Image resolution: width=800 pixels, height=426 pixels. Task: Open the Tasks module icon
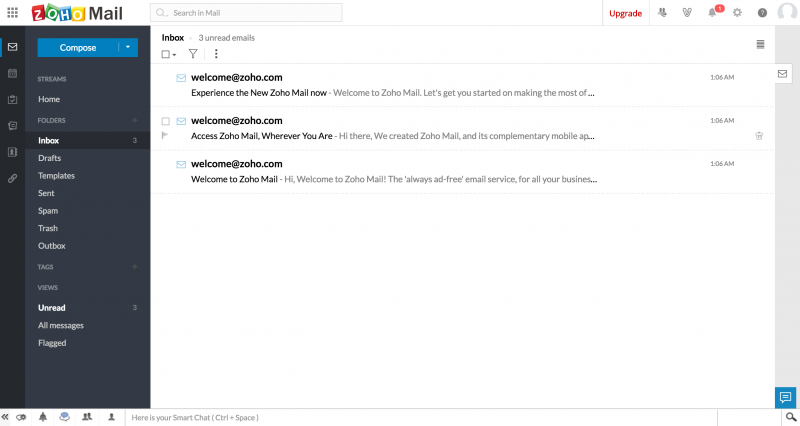(x=12, y=99)
